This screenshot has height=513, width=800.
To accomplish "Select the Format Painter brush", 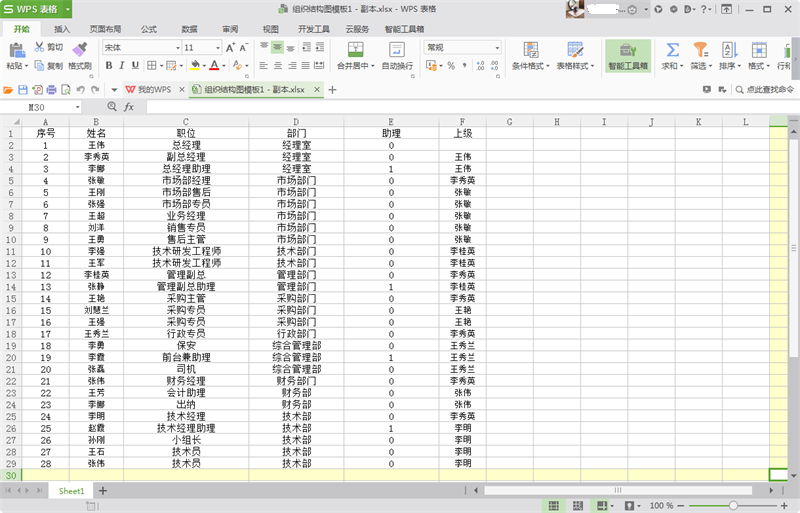I will click(x=80, y=50).
